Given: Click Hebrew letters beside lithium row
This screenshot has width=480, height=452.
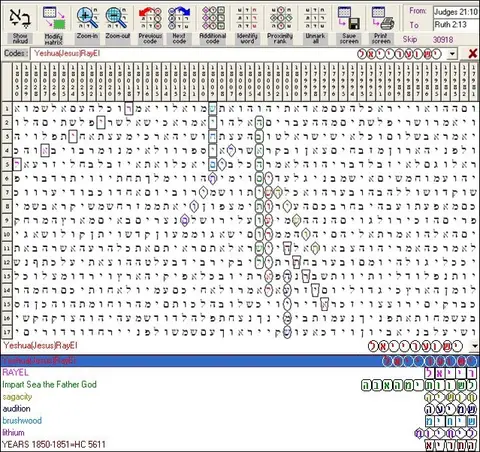Looking at the screenshot, I should [446, 433].
